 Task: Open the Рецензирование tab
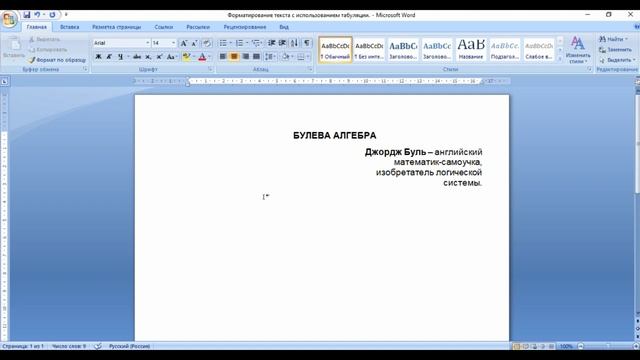(x=244, y=27)
